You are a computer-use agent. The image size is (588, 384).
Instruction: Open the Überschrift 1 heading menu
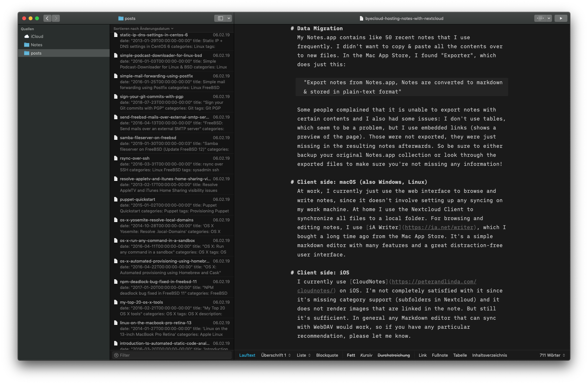point(276,355)
